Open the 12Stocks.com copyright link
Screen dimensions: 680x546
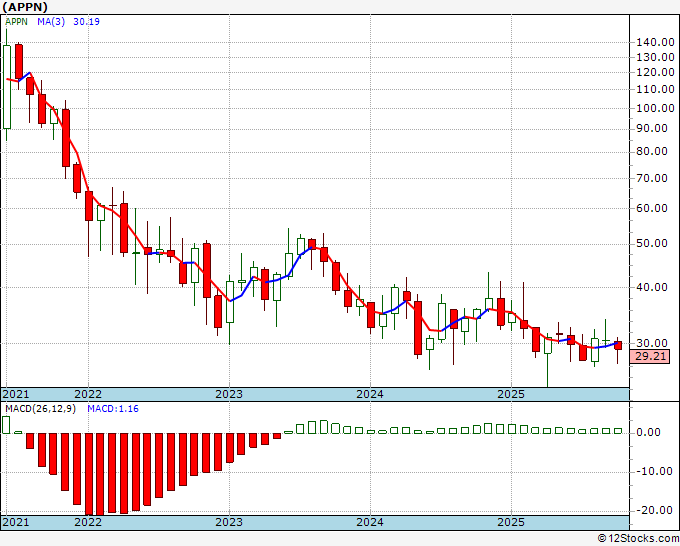coord(638,539)
